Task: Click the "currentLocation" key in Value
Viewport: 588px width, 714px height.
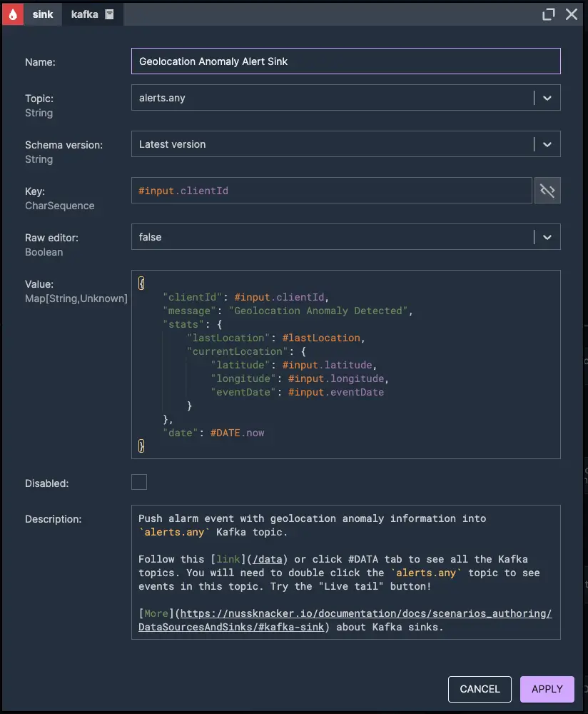Action: click(237, 351)
